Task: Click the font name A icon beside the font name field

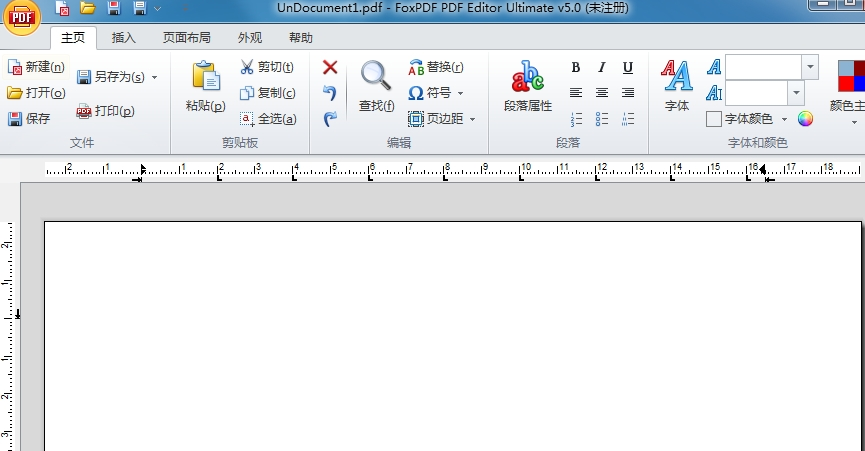Action: coord(714,67)
